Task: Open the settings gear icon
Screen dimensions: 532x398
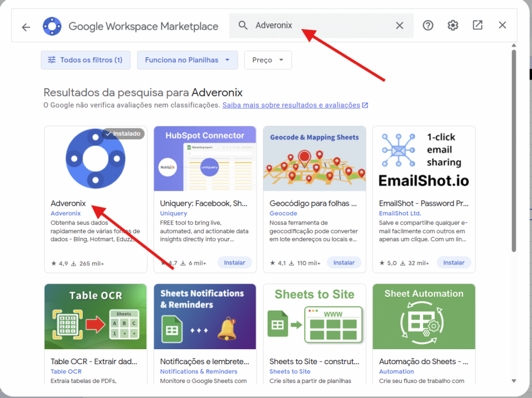Action: pos(453,25)
